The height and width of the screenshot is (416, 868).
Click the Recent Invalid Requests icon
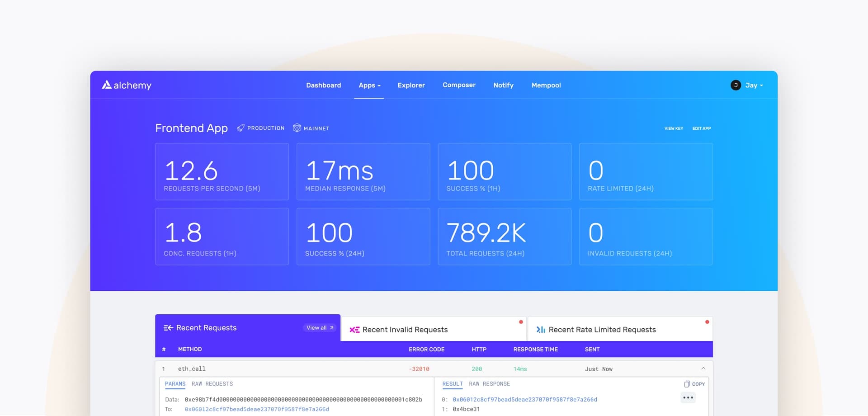(x=354, y=330)
